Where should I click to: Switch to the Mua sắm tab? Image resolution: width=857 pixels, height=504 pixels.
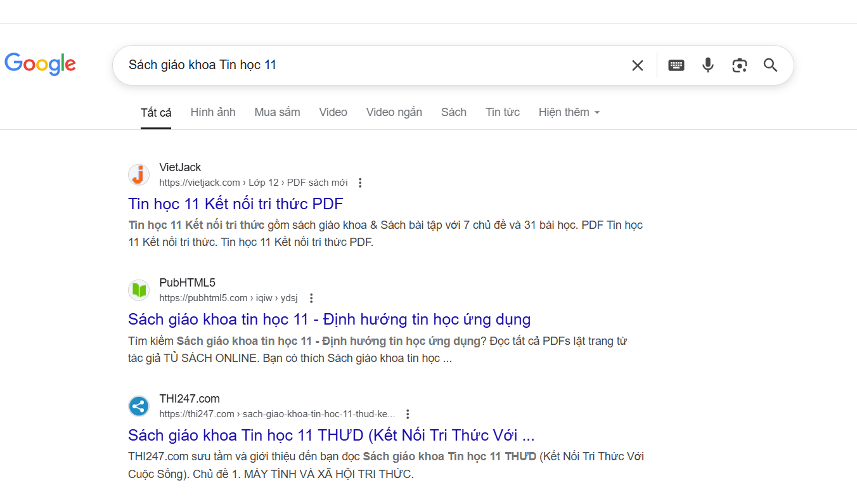tap(277, 112)
